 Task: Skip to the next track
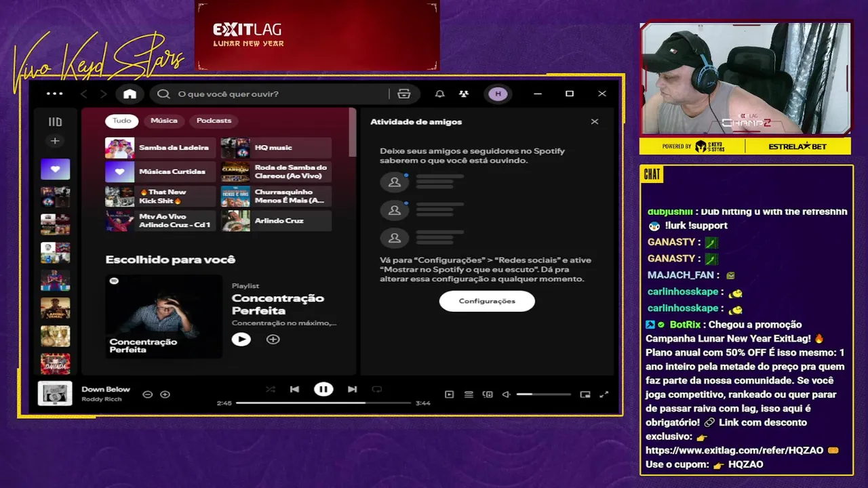coord(352,389)
